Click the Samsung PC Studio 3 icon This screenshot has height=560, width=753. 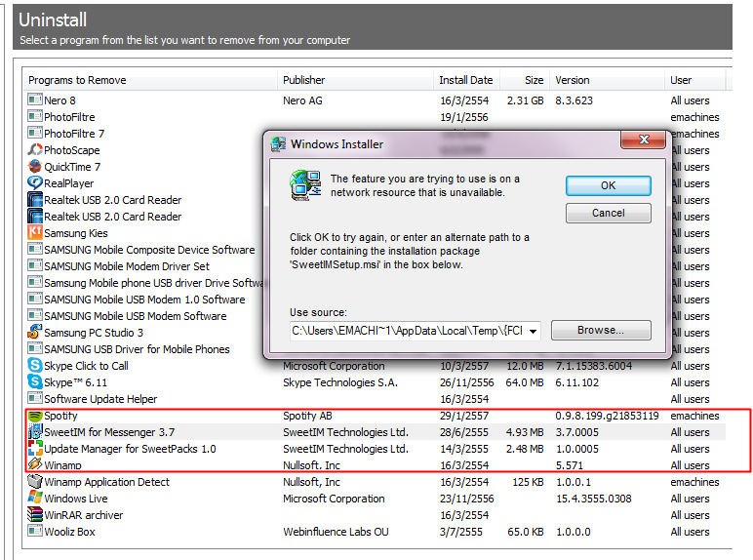34,333
